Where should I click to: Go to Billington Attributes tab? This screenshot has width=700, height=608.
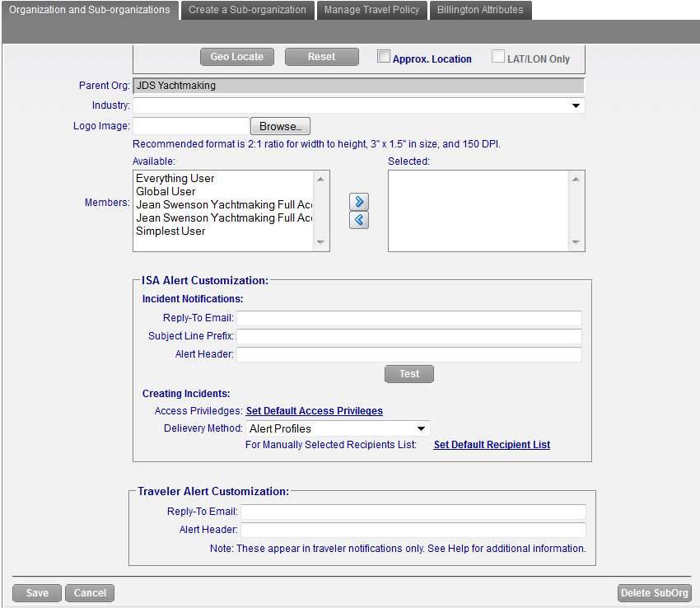pyautogui.click(x=480, y=10)
